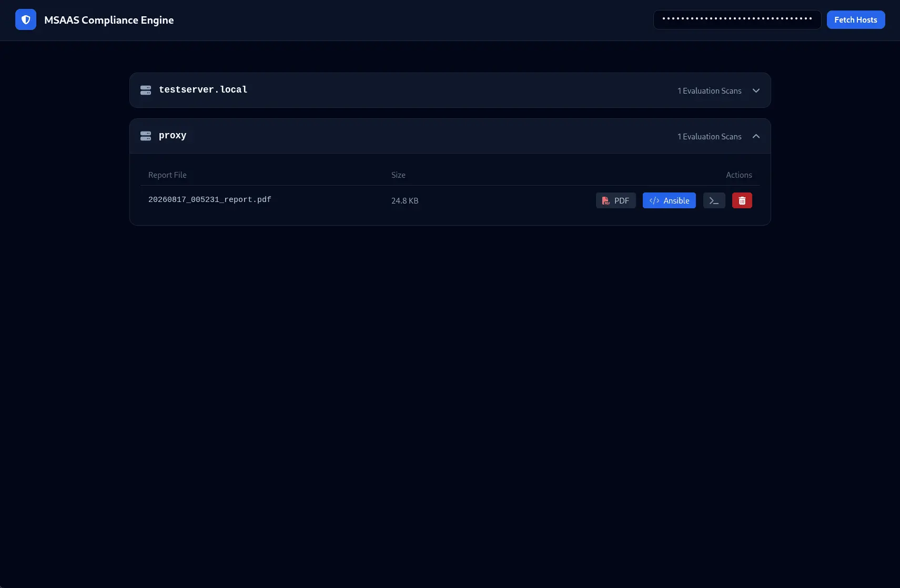This screenshot has height=588, width=900.
Task: Click the MSAAS shield logo icon
Action: (x=26, y=20)
